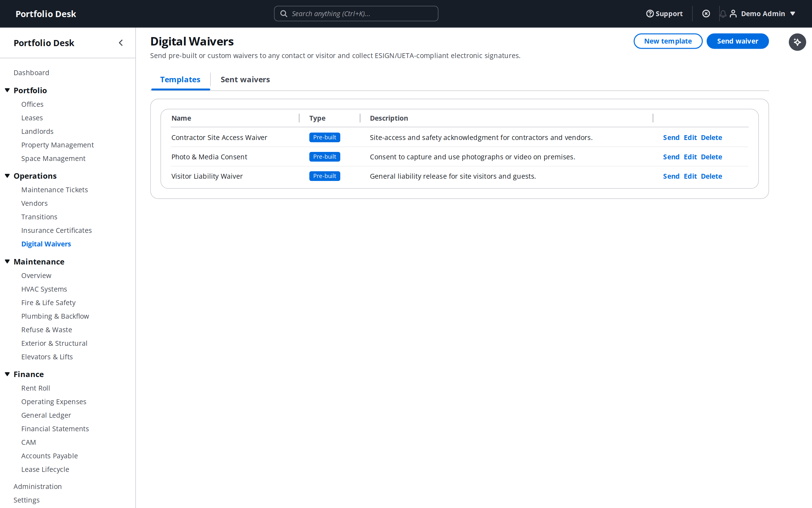Collapse the Finance section triangle
Screen dimensions: 812x508
coord(7,374)
